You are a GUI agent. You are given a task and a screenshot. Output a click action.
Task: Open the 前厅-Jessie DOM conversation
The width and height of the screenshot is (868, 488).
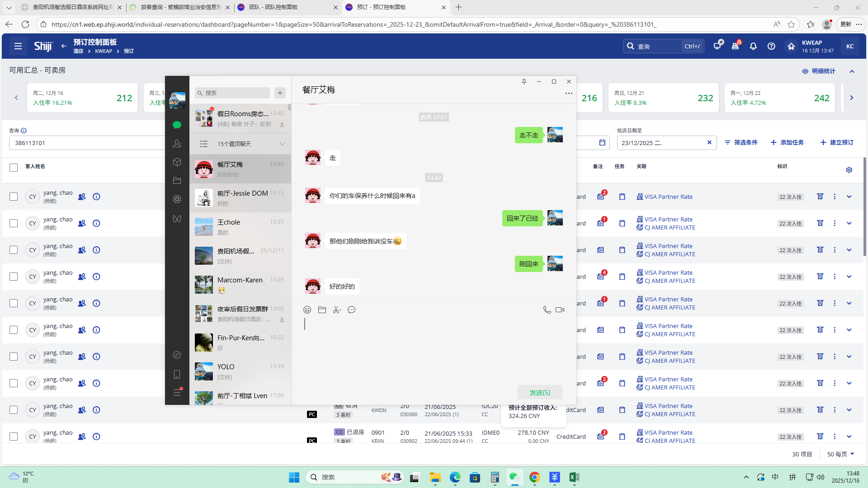(240, 198)
